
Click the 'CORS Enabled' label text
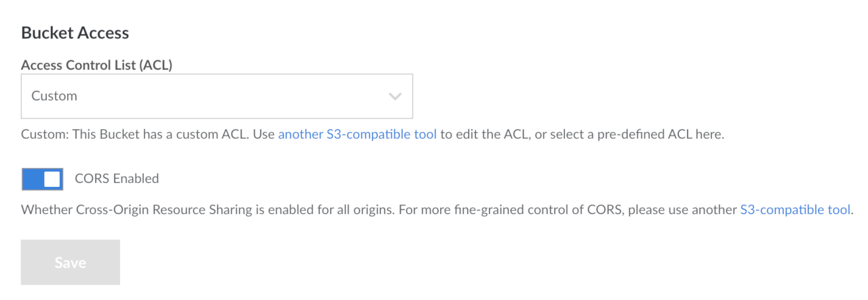coord(117,179)
